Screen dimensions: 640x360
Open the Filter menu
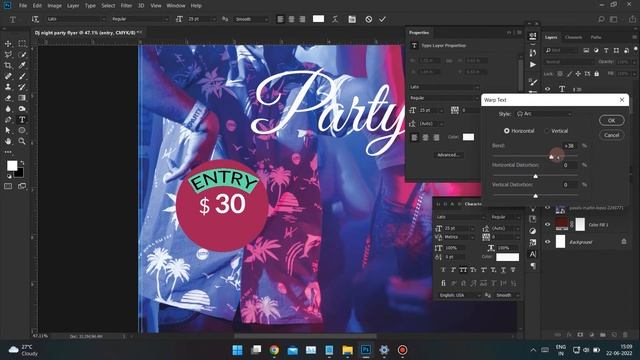(x=126, y=6)
